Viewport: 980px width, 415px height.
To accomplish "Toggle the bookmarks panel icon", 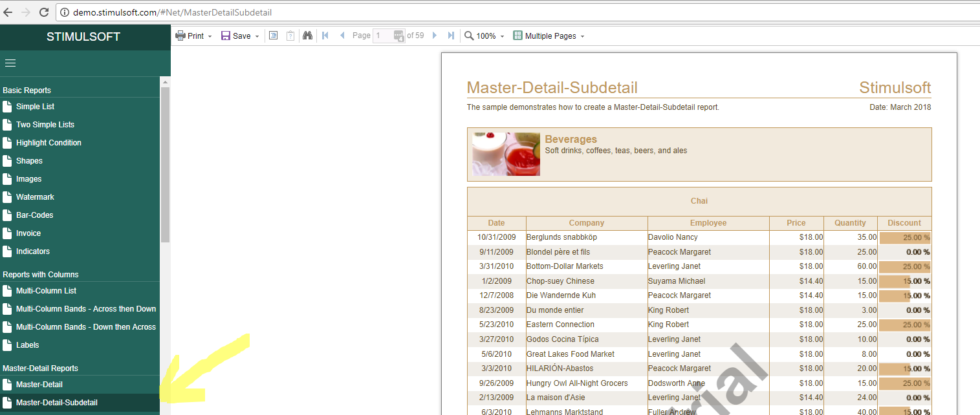I will [x=274, y=36].
